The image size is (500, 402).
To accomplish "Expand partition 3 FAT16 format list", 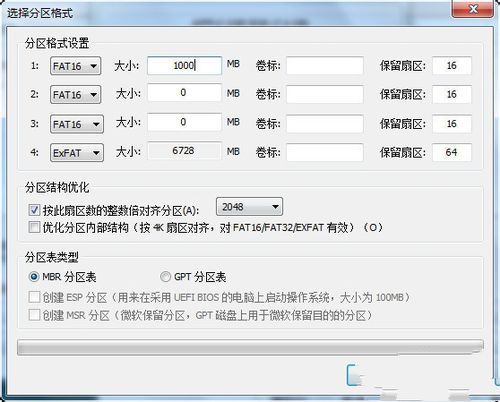I will 77,124.
